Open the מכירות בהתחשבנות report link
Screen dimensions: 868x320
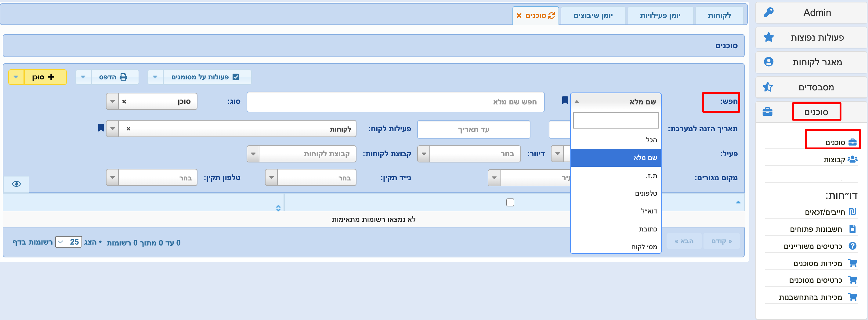pyautogui.click(x=810, y=297)
